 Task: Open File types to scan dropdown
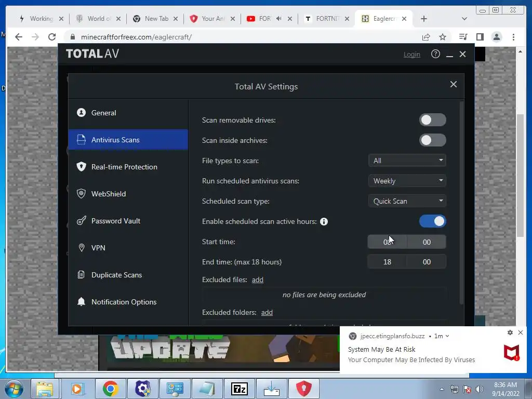(407, 161)
